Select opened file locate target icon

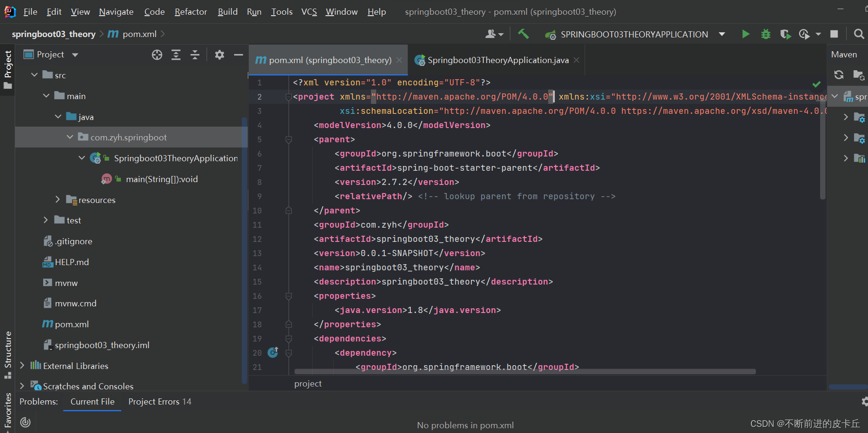(x=157, y=55)
